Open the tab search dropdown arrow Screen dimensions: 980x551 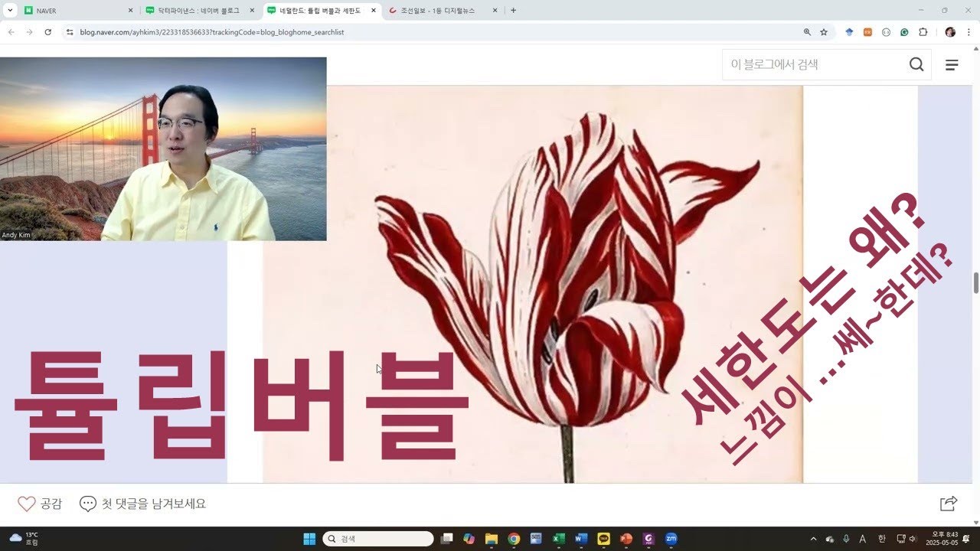[x=10, y=11]
